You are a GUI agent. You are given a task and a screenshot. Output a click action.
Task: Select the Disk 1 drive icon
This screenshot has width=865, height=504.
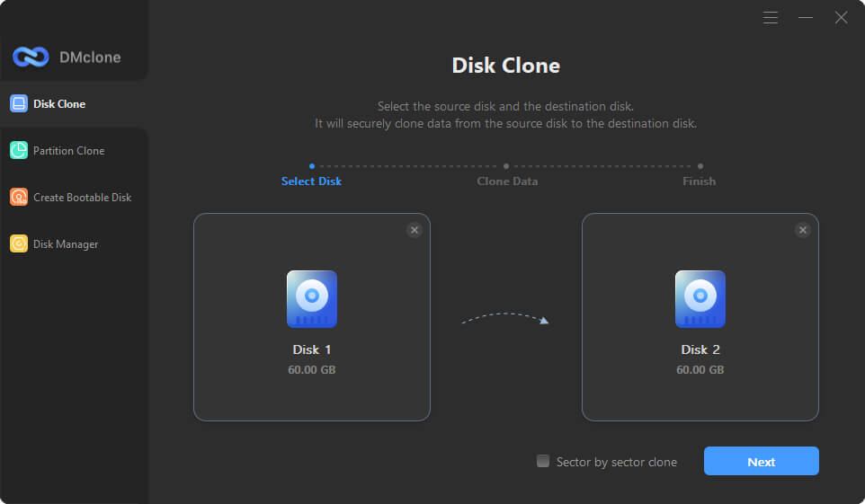point(312,299)
